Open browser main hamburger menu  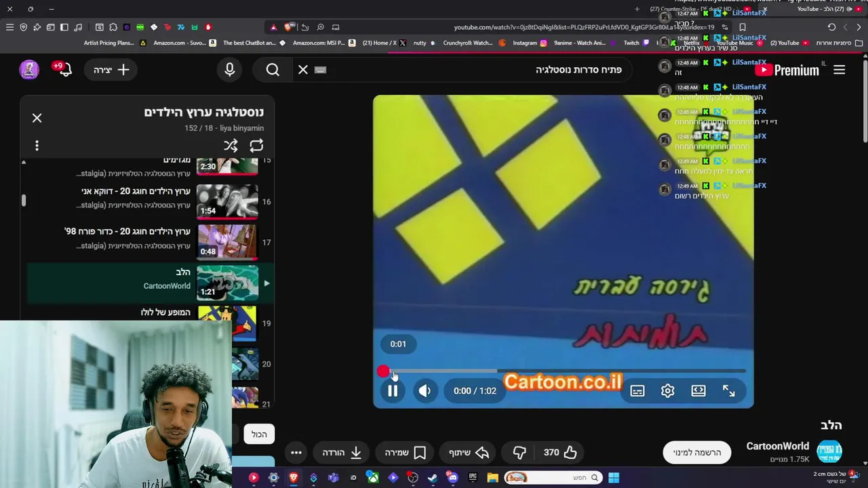9,27
